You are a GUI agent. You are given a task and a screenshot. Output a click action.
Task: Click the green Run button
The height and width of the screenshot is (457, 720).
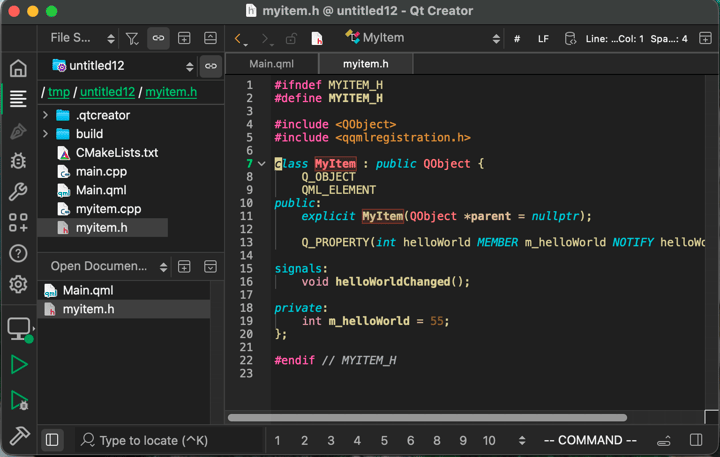18,365
